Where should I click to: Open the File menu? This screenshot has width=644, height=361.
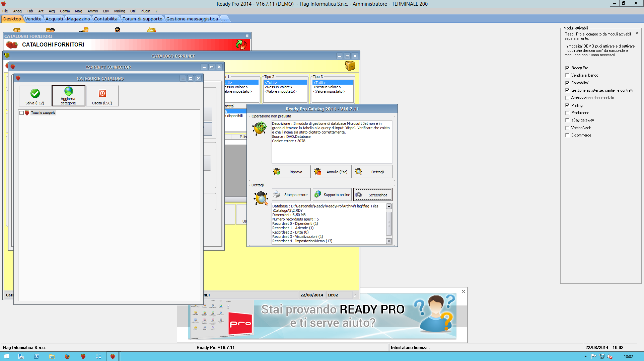(5, 11)
